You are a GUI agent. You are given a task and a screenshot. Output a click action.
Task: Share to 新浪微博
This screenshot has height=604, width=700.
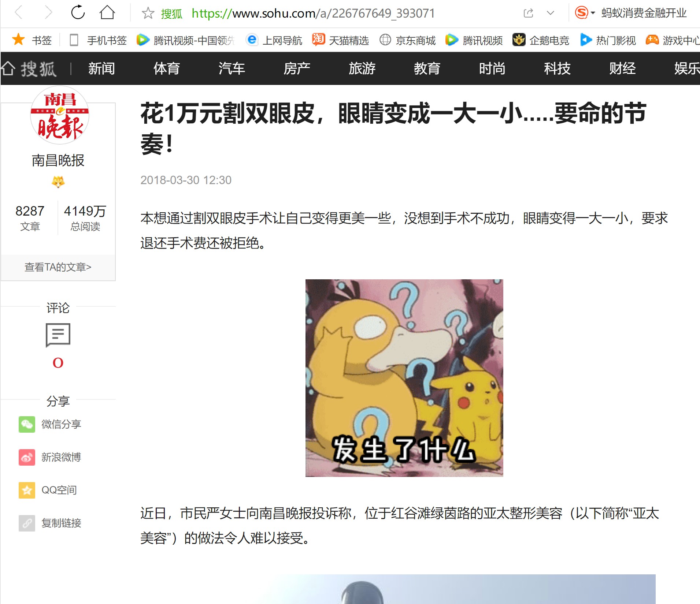(50, 457)
